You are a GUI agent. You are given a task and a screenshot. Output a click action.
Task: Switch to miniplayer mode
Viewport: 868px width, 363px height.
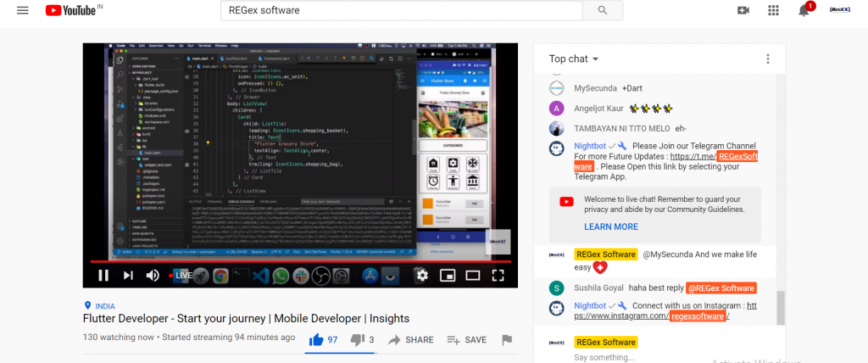(x=448, y=275)
